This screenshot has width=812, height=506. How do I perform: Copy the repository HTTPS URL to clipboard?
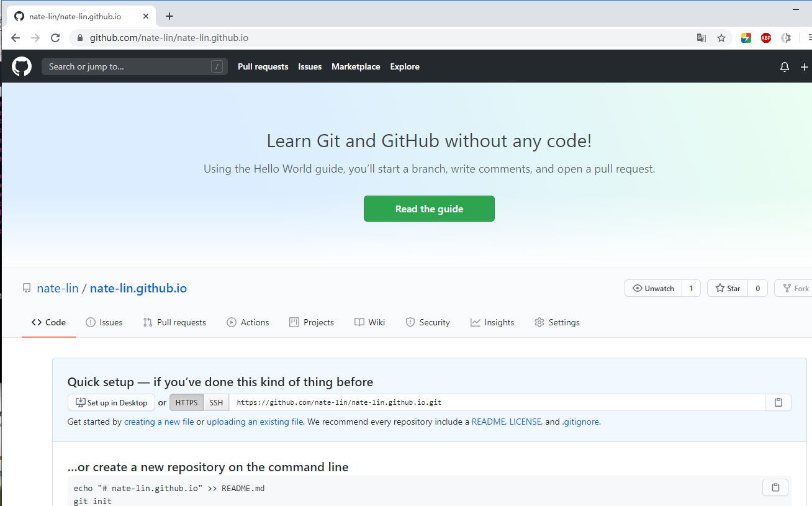(778, 402)
